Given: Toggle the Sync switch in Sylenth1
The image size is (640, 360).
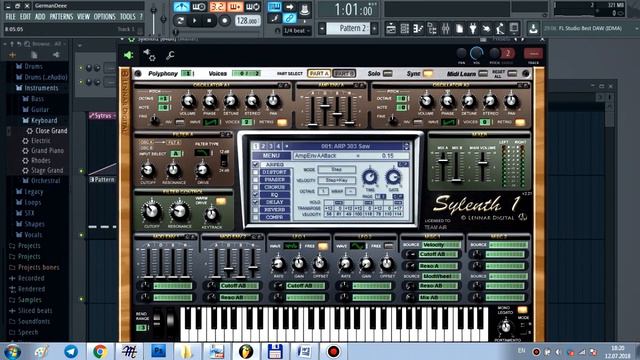Looking at the screenshot, I should click(428, 73).
